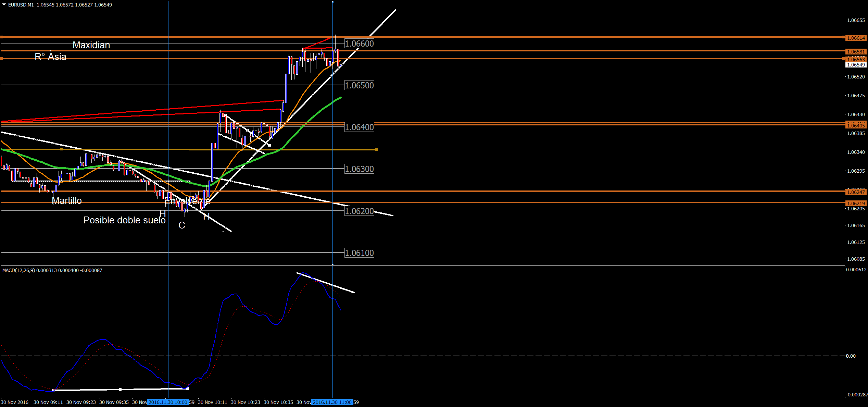Click the 1.06500 price level label
Image resolution: width=868 pixels, height=407 pixels.
[359, 86]
